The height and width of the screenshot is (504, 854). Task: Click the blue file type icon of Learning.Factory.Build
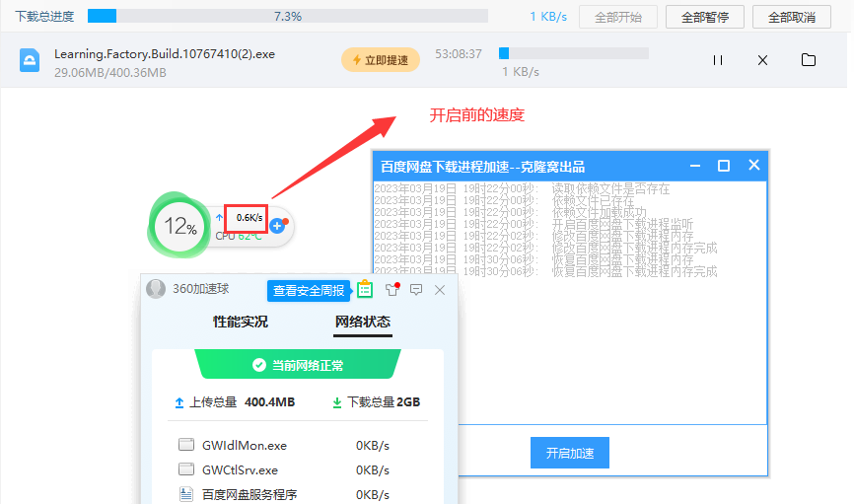30,60
